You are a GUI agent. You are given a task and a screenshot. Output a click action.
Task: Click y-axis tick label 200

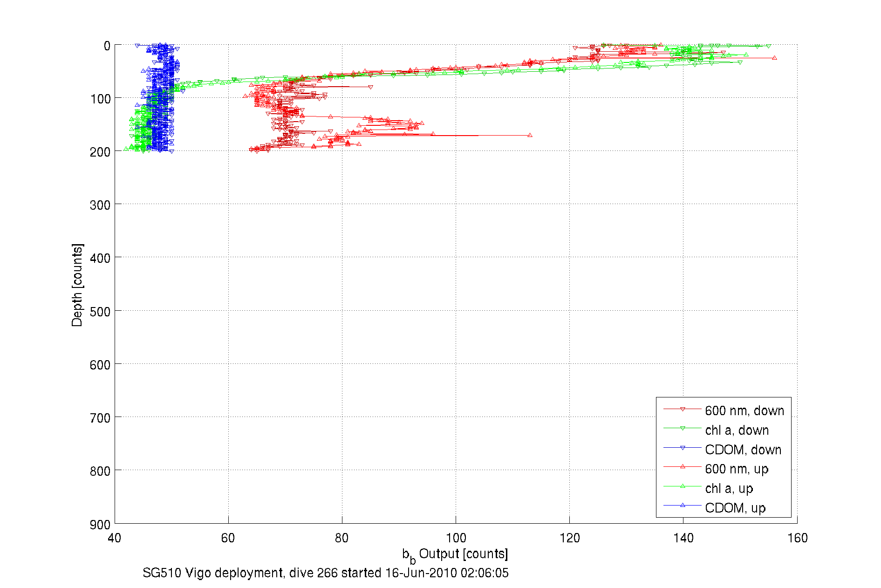[x=100, y=152]
